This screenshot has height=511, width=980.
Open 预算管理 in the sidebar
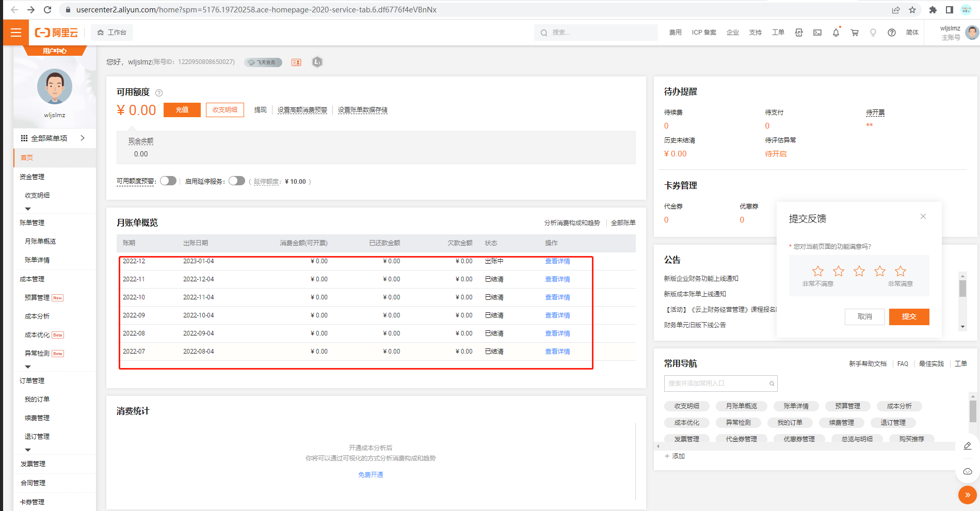pos(37,298)
